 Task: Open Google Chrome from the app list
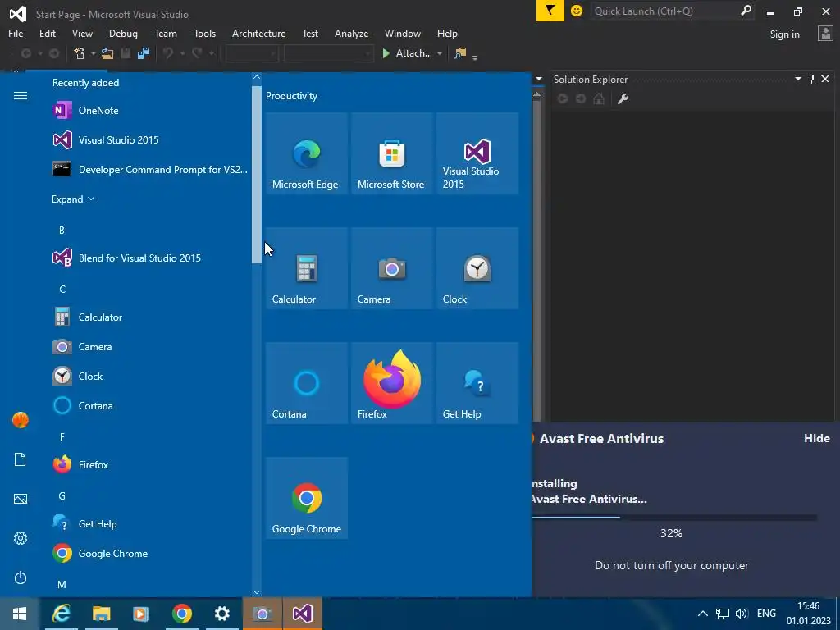pos(150,553)
